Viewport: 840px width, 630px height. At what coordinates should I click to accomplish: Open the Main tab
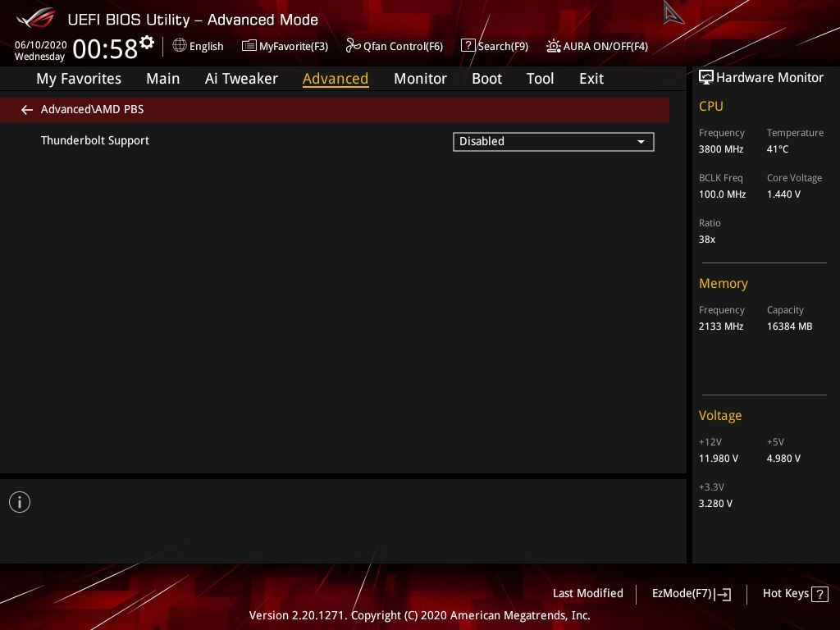[x=163, y=79]
